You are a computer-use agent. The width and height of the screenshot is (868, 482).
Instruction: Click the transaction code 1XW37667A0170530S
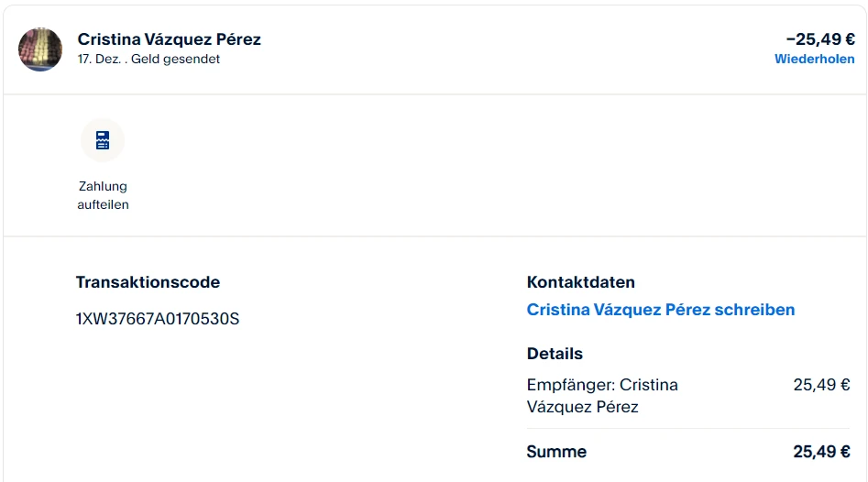(158, 319)
